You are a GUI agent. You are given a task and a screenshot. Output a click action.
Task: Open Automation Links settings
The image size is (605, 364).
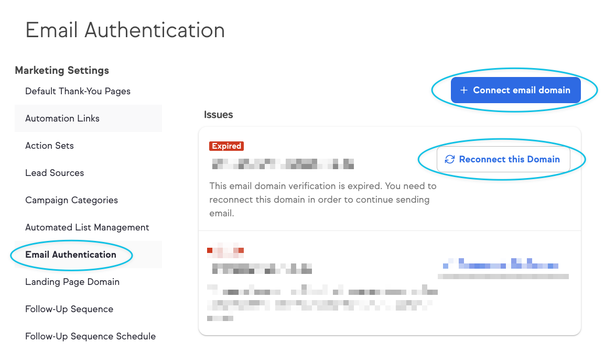tap(62, 118)
